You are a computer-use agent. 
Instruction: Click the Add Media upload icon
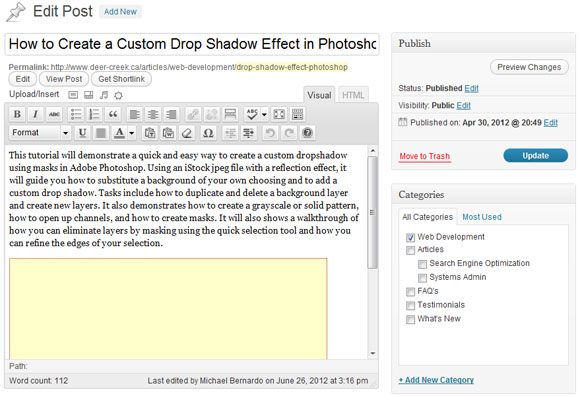point(118,95)
